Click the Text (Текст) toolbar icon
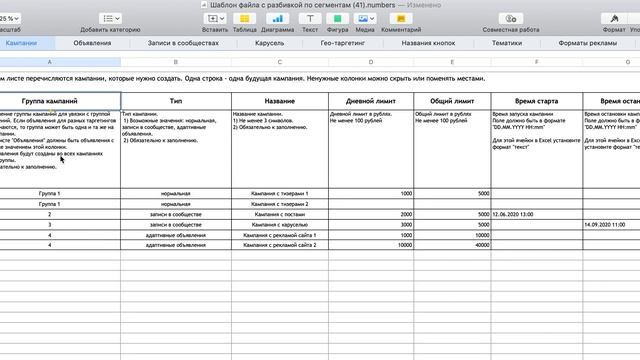 coord(310,19)
